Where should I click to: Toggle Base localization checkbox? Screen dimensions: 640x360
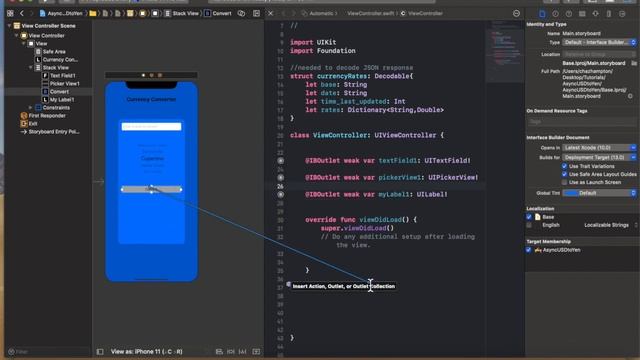529,217
